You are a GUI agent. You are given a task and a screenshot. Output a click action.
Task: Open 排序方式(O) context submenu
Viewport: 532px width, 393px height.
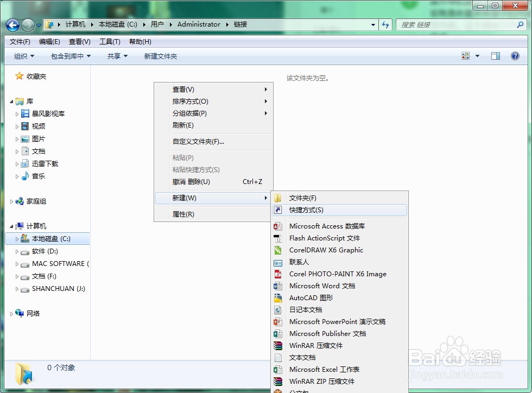[x=214, y=101]
